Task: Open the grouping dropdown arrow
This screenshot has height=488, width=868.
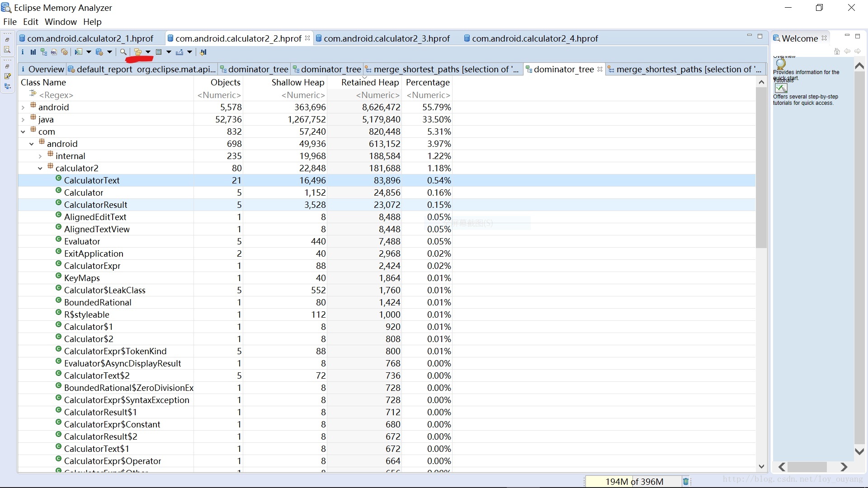Action: 148,52
